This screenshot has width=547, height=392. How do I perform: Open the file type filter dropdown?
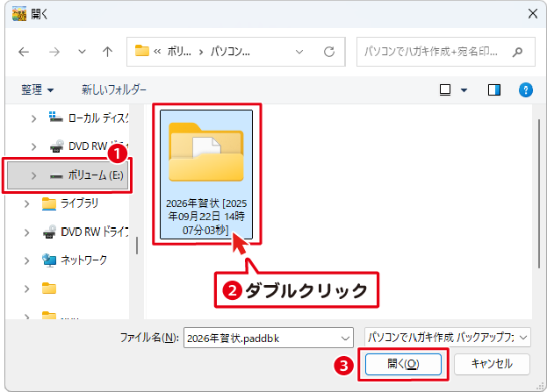pos(448,337)
